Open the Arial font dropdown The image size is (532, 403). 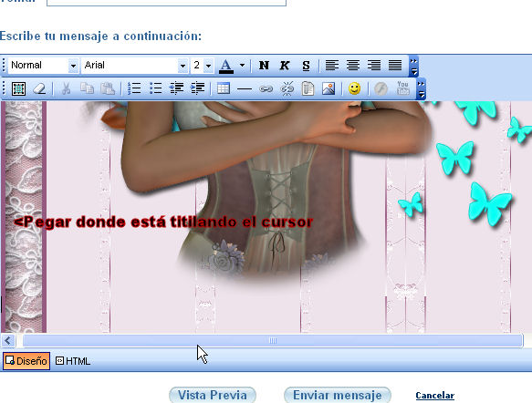coord(135,65)
